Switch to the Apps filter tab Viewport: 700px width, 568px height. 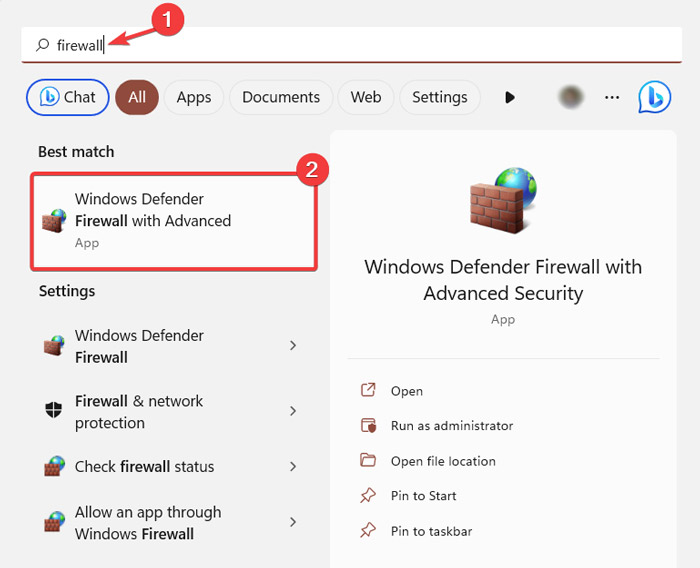(194, 97)
